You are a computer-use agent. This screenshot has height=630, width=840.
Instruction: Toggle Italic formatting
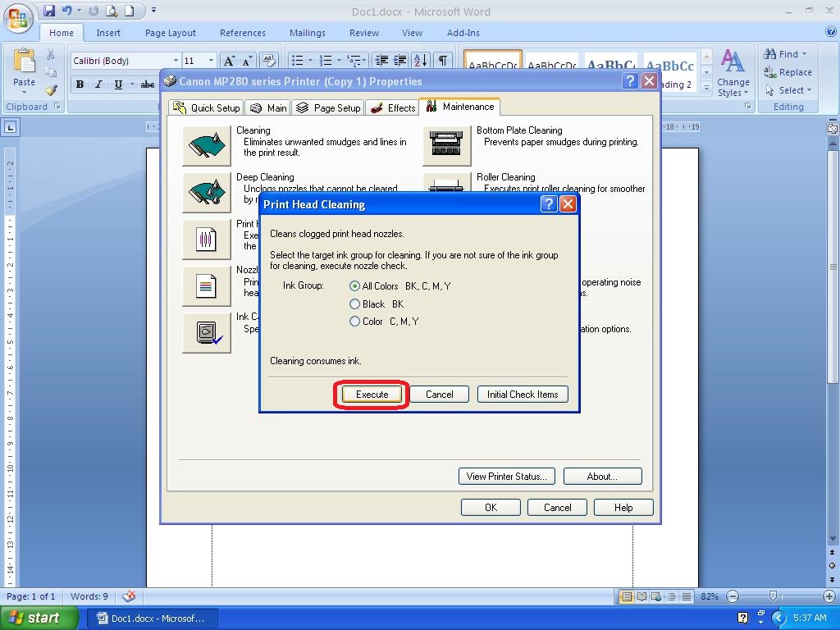(98, 84)
